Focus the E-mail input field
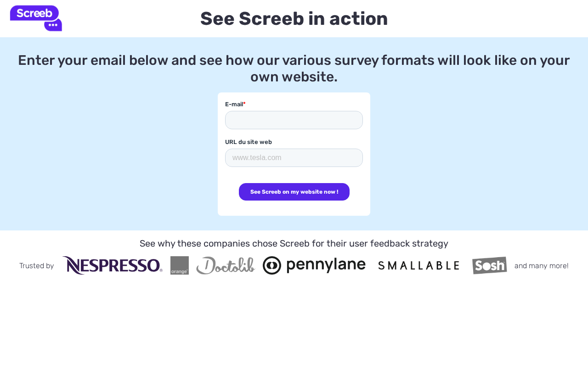The image size is (588, 368). click(294, 120)
